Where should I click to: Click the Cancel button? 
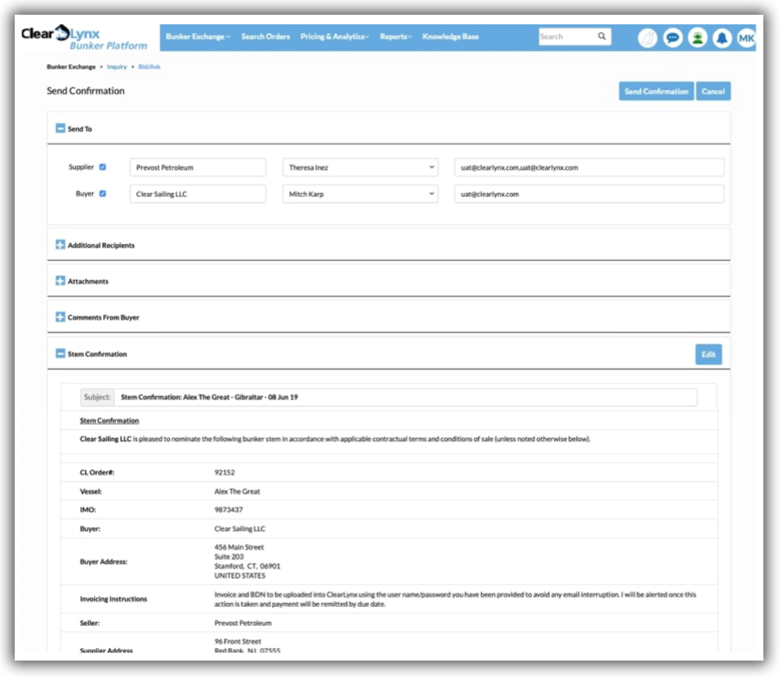[713, 91]
